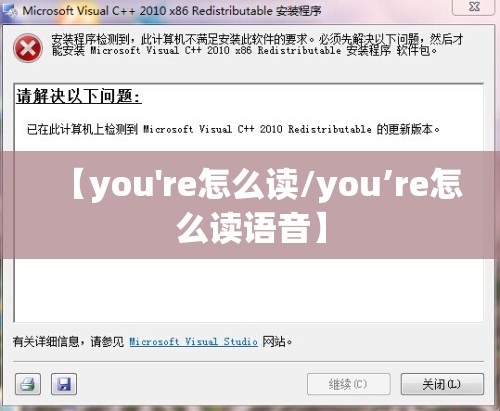
Task: Click the print icon button
Action: [x=28, y=384]
